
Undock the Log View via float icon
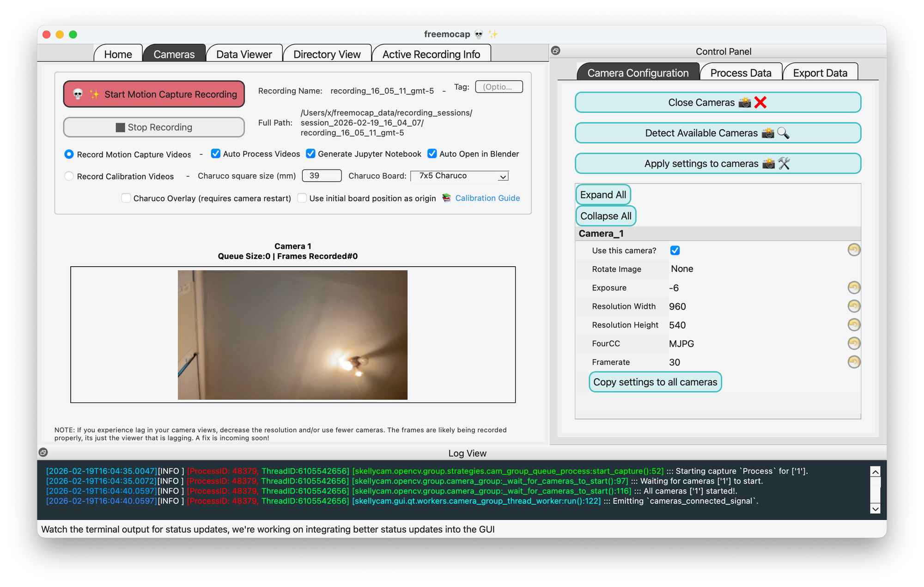click(43, 452)
